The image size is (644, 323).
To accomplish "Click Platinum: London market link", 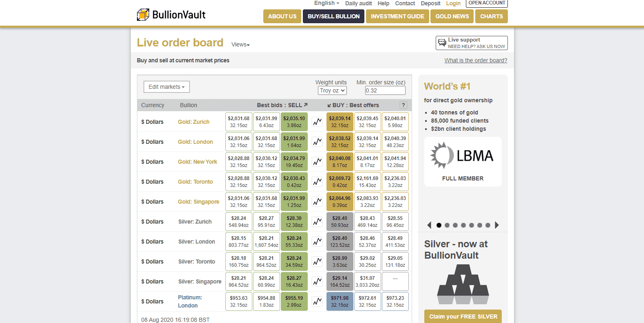I will (x=190, y=301).
